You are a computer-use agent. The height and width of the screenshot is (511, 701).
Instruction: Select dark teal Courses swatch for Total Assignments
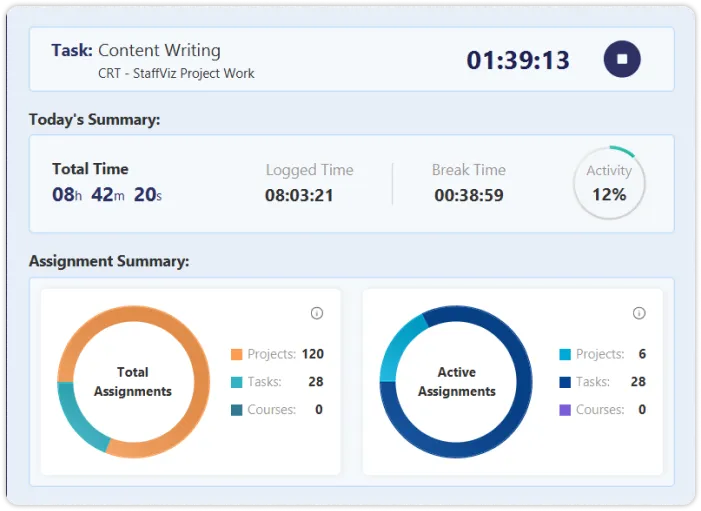tap(236, 410)
